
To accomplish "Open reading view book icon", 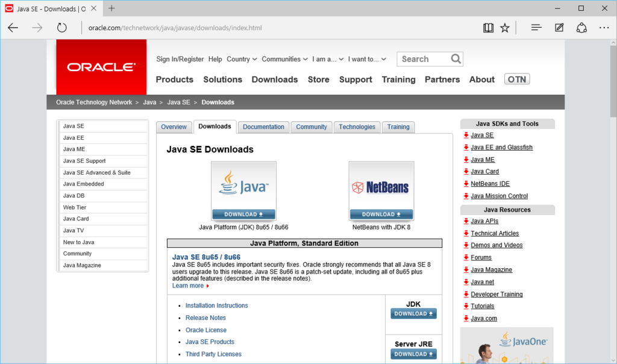I will click(488, 28).
